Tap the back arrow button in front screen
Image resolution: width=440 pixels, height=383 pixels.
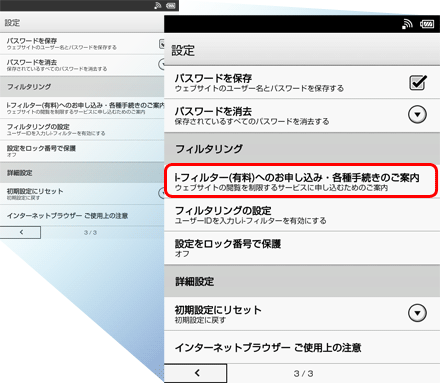coord(196,373)
